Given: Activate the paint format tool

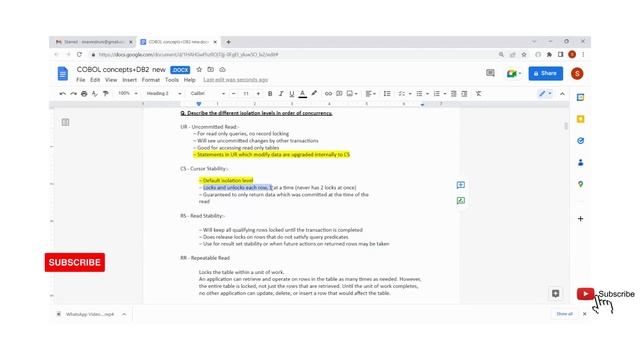Looking at the screenshot, I should click(x=106, y=94).
